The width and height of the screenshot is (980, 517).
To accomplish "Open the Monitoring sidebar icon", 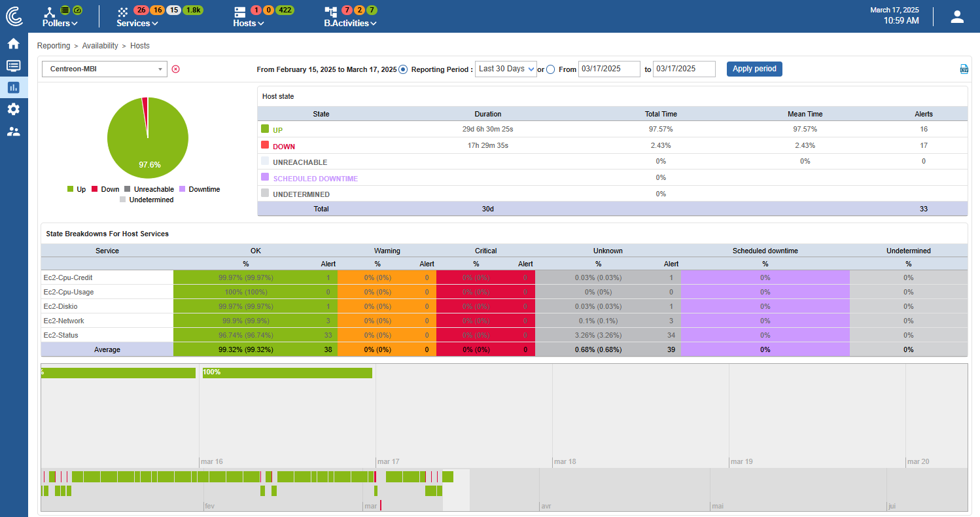I will pyautogui.click(x=13, y=65).
